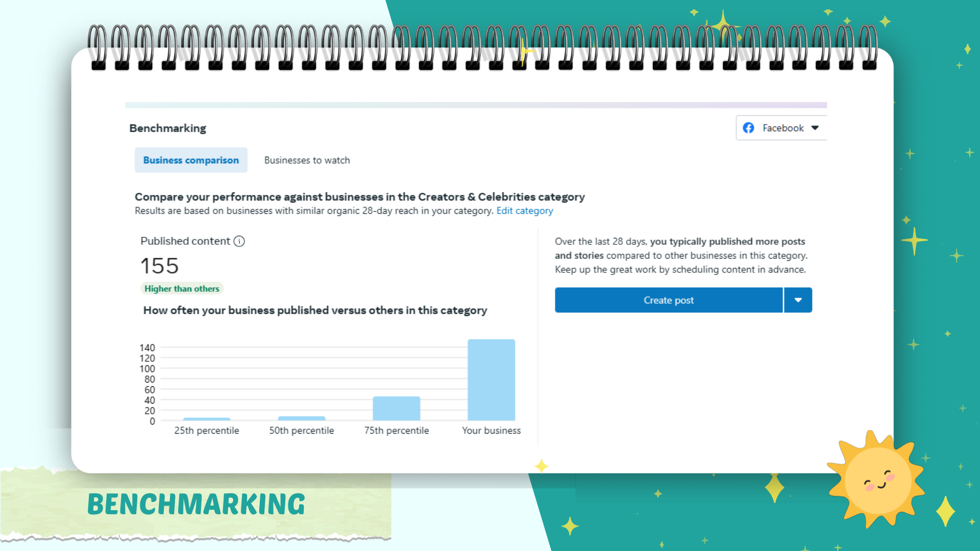Click the Your business bar
The width and height of the screenshot is (980, 551).
pos(491,380)
